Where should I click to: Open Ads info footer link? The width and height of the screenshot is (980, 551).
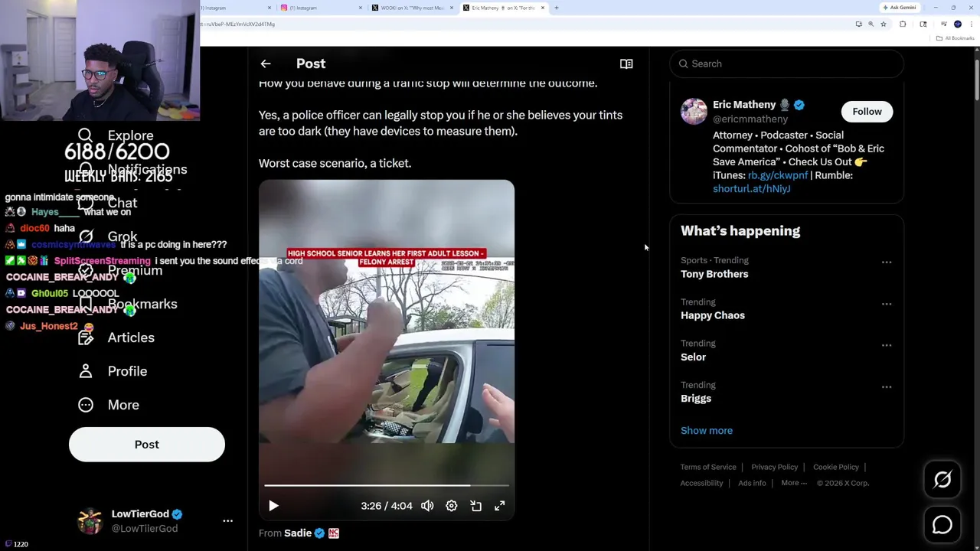752,483
